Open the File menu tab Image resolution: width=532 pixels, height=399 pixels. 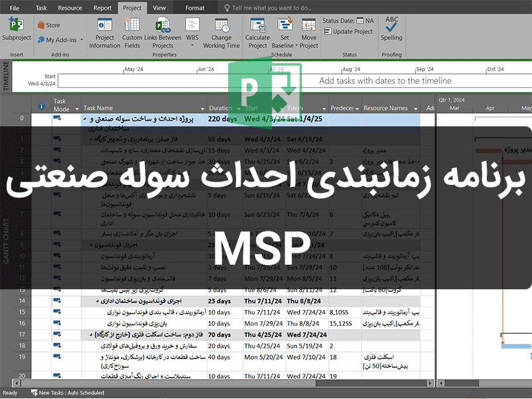(x=15, y=8)
